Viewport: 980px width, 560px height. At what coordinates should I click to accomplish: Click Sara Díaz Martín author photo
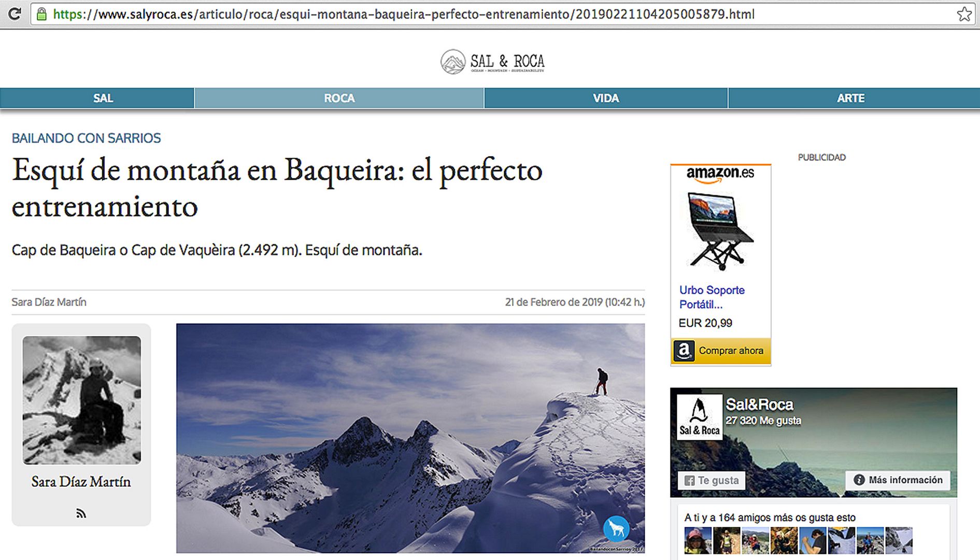81,400
